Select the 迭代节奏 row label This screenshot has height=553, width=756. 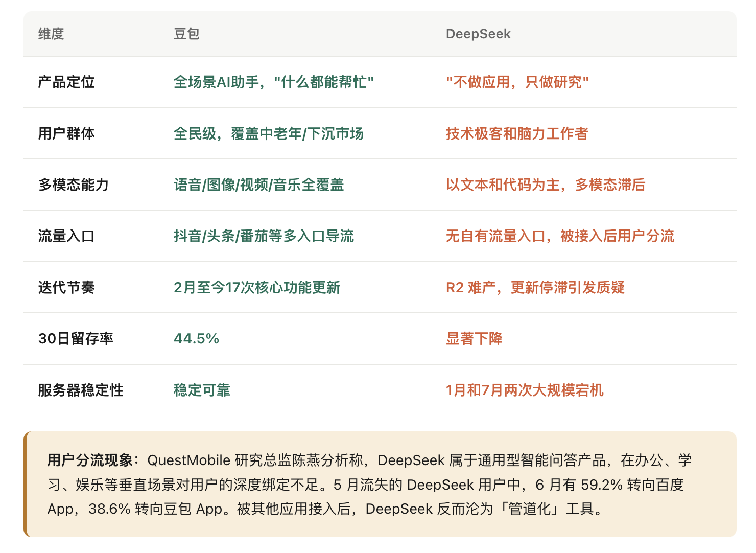(x=66, y=287)
